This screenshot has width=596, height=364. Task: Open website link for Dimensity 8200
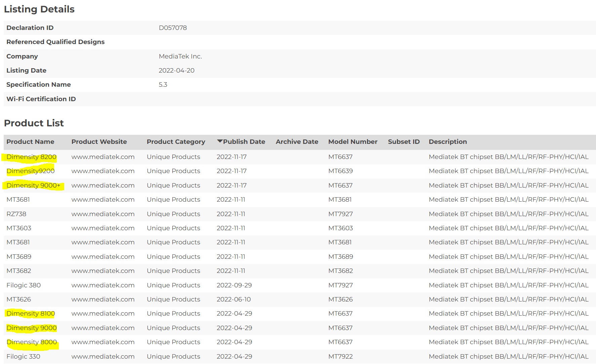(x=103, y=157)
